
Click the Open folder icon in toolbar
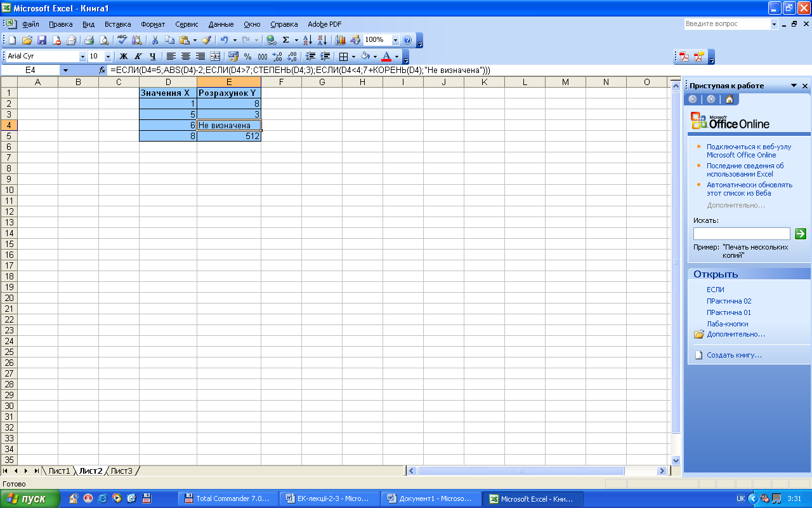27,40
